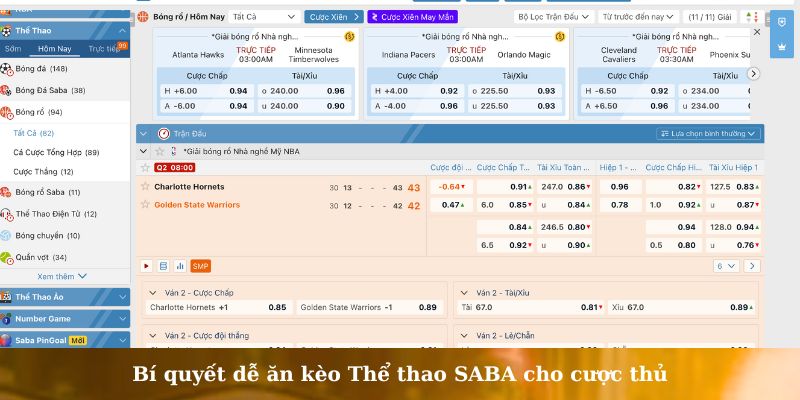Viewport: 800px width, 400px height.
Task: Click the basketball icon beside Bóng rổ / Hôm Nay
Action: pyautogui.click(x=143, y=17)
